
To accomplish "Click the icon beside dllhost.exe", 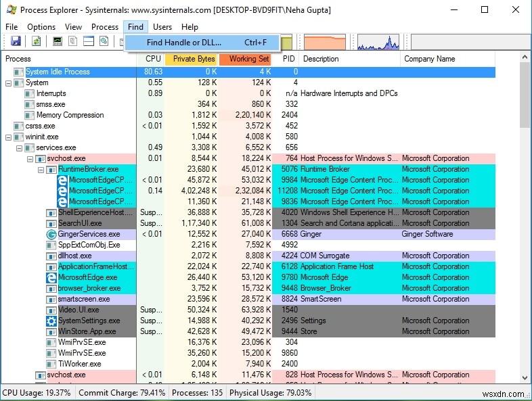I will coord(51,256).
